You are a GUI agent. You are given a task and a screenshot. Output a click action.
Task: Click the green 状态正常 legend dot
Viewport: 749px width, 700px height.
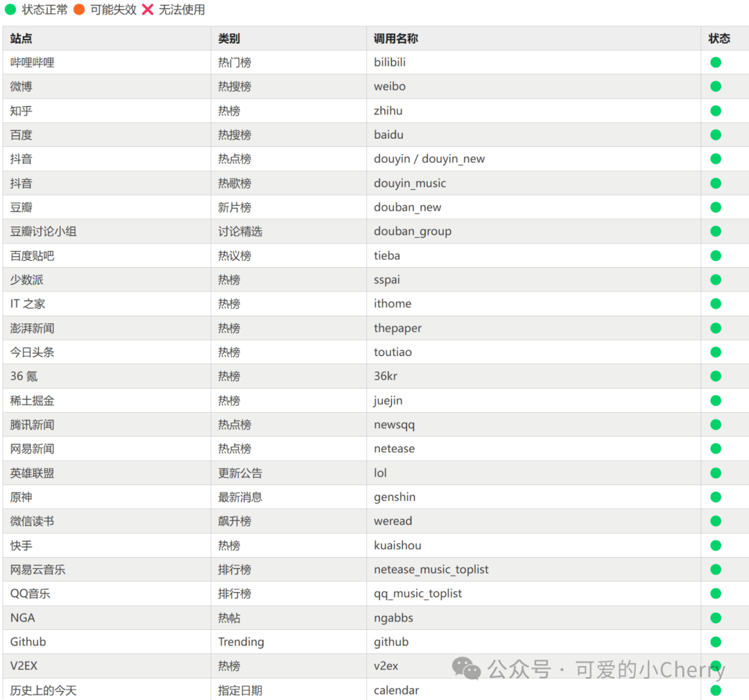(10, 10)
